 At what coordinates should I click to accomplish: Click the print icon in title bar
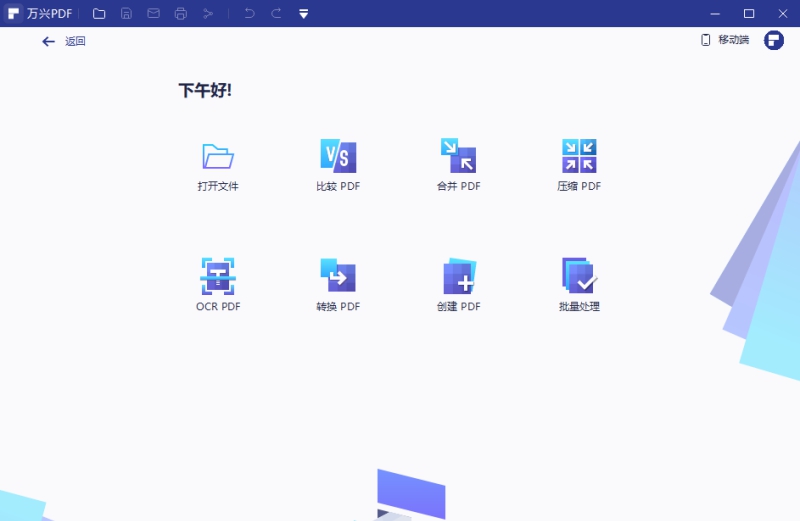coord(181,14)
